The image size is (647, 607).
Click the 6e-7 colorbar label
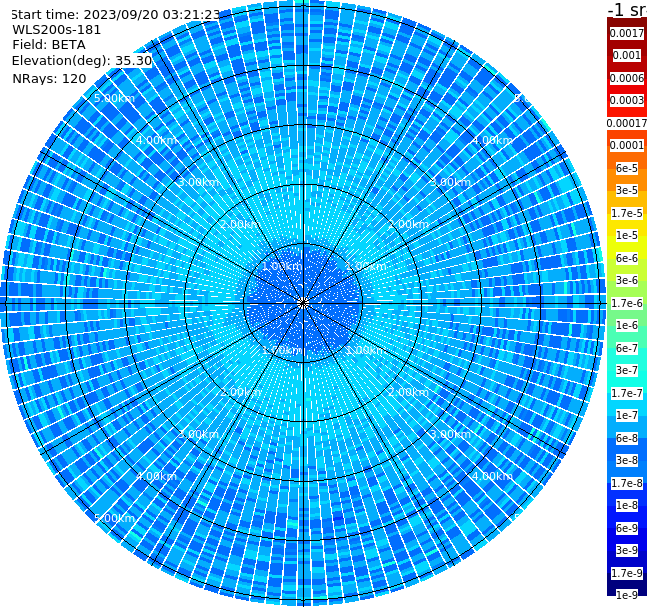(x=627, y=348)
